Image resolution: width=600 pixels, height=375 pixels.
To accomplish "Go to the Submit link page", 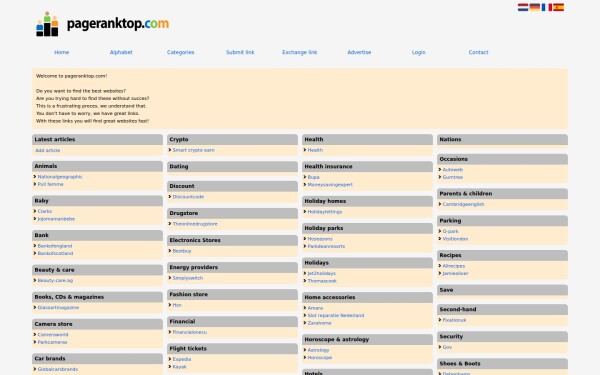I will tap(240, 52).
